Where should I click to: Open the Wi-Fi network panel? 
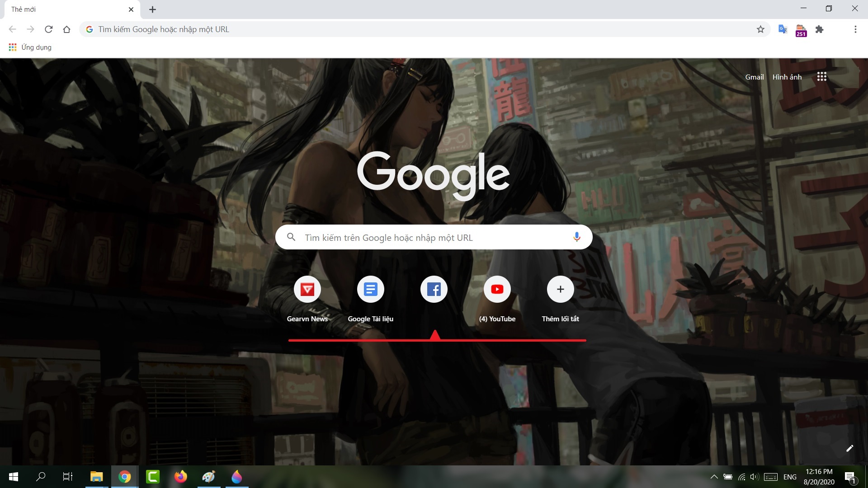point(741,477)
